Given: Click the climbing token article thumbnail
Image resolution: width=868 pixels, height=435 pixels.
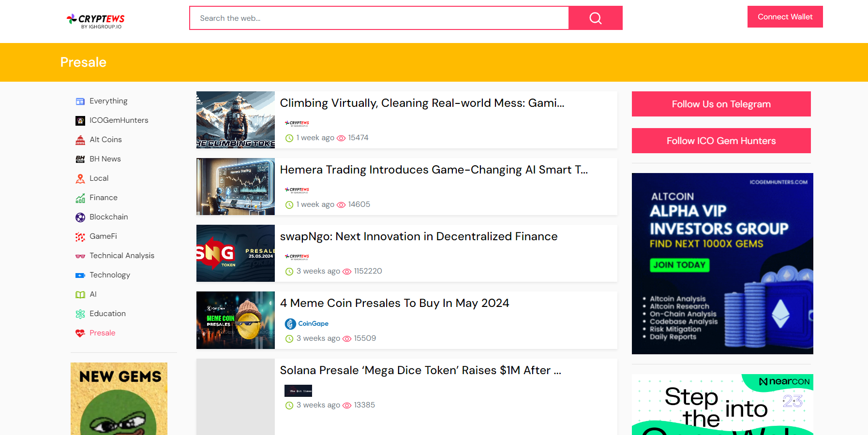Looking at the screenshot, I should (236, 120).
